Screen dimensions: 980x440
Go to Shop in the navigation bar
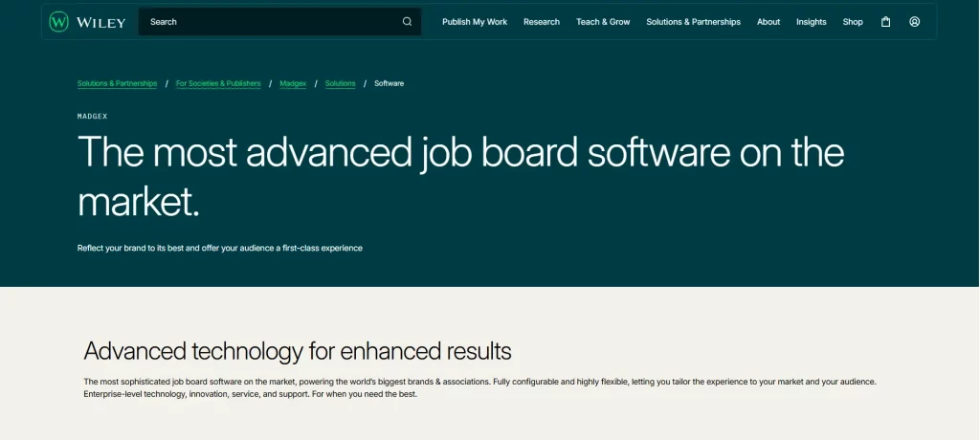(853, 22)
